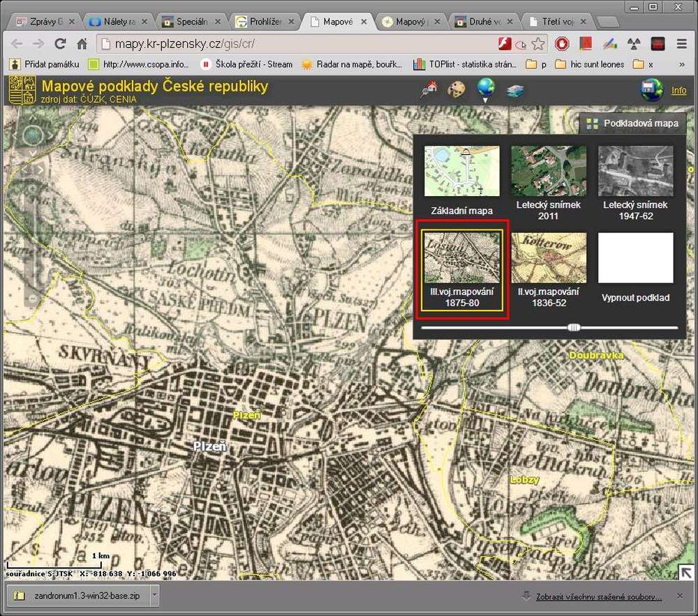Open the paint palette tool
698x616 pixels.
pyautogui.click(x=456, y=90)
